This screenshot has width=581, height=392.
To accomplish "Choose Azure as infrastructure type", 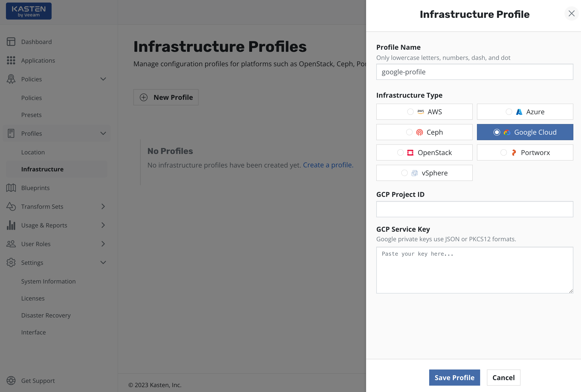I will (509, 112).
